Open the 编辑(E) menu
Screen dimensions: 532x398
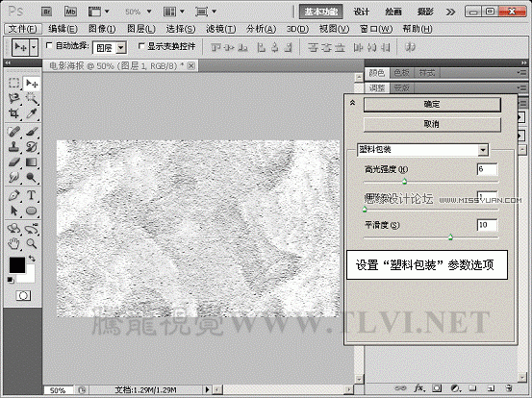point(63,29)
